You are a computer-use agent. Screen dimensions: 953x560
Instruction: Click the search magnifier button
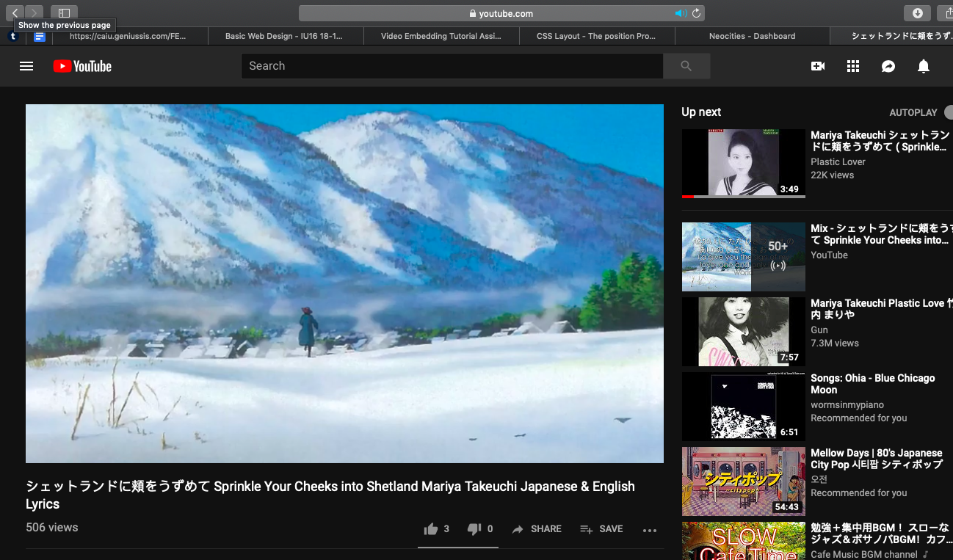coord(686,66)
